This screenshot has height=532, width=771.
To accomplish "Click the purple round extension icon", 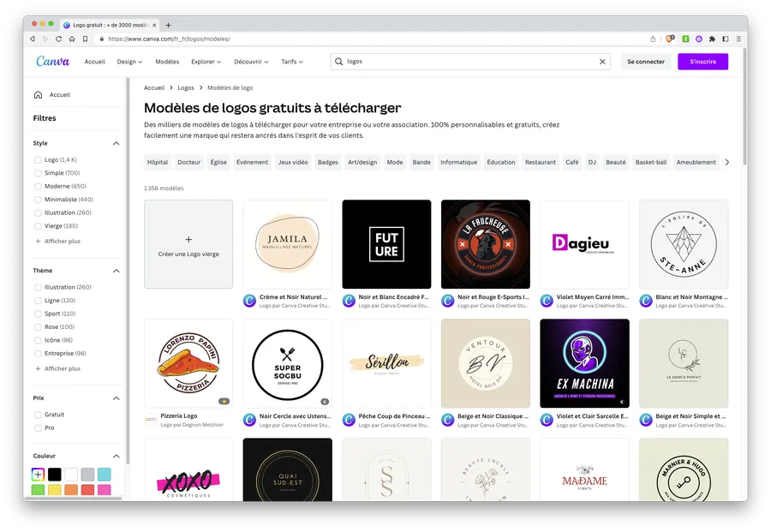I will pyautogui.click(x=699, y=39).
